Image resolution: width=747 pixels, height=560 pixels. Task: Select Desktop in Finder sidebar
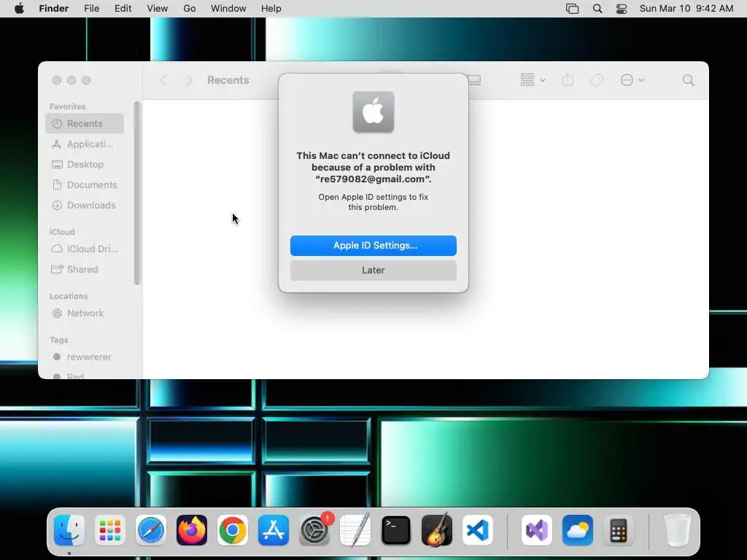click(x=85, y=165)
